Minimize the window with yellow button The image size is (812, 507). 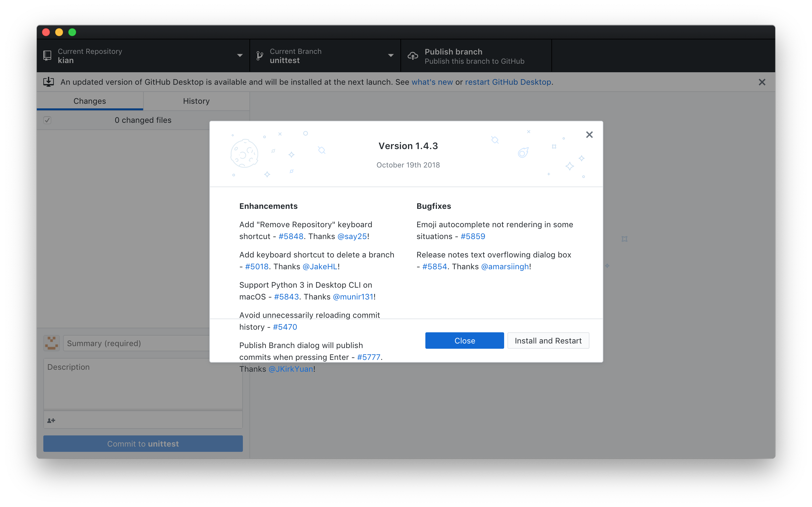pos(59,32)
